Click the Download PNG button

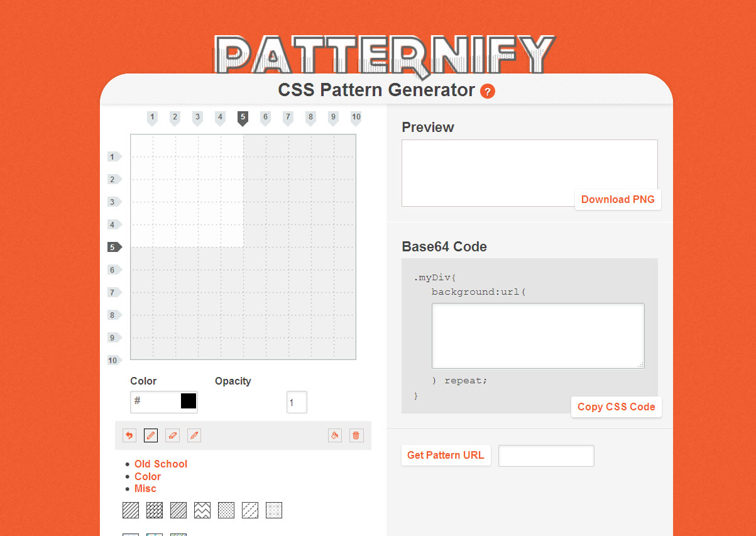(x=618, y=199)
